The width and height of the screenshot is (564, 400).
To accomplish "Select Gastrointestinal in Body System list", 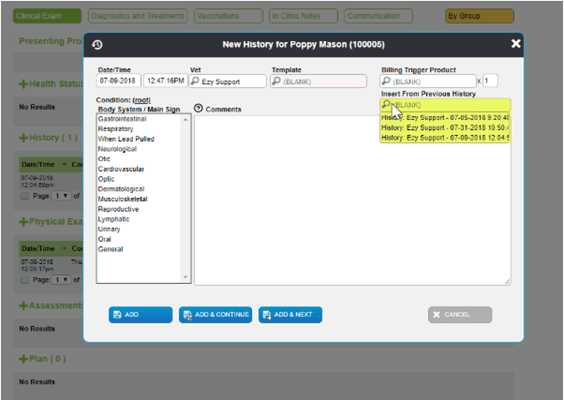I will (122, 119).
